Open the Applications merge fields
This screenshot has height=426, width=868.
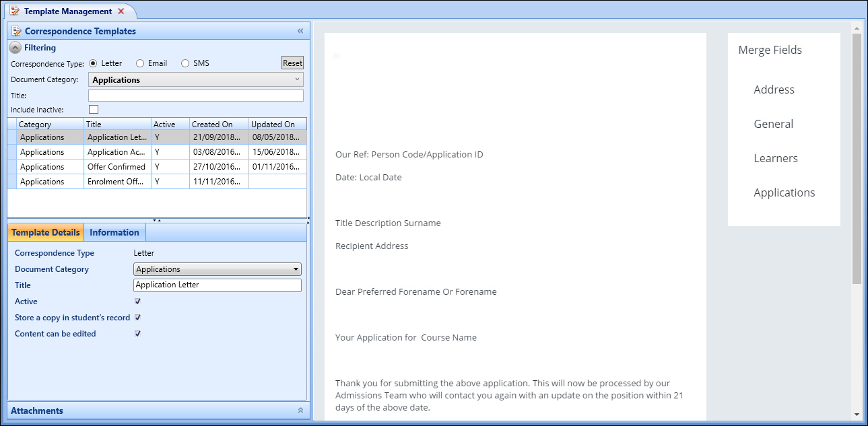[784, 192]
